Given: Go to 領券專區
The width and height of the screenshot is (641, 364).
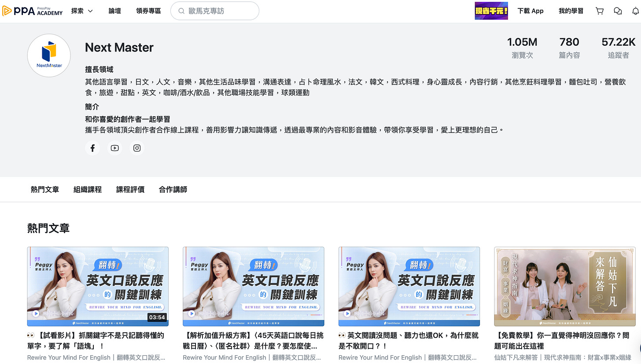Looking at the screenshot, I should click(x=149, y=11).
